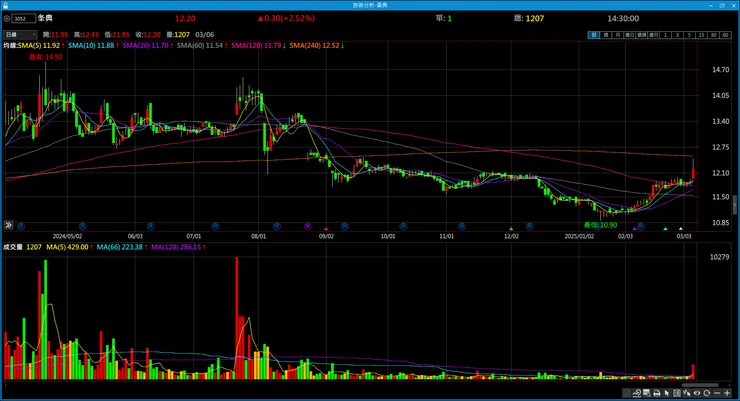The image size is (740, 401).
Task: Open the chart trend drawing tool icon
Action: pos(637,393)
